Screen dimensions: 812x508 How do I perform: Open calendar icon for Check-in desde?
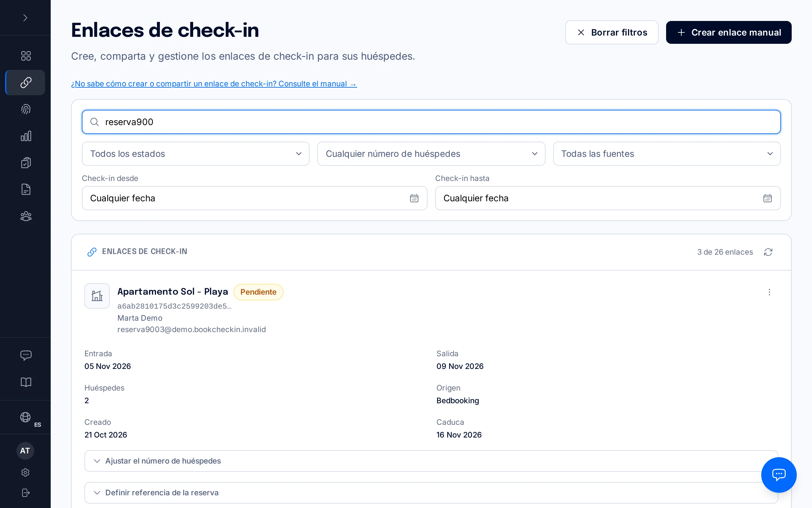[414, 198]
